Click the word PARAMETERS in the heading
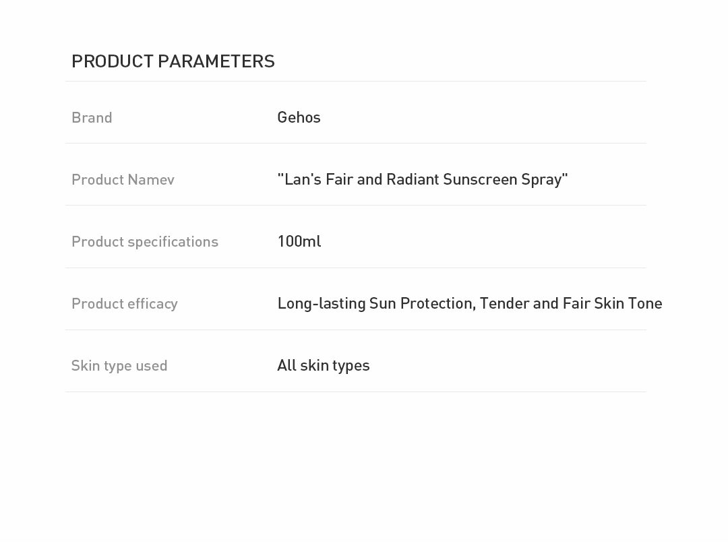728x560 pixels. point(216,61)
